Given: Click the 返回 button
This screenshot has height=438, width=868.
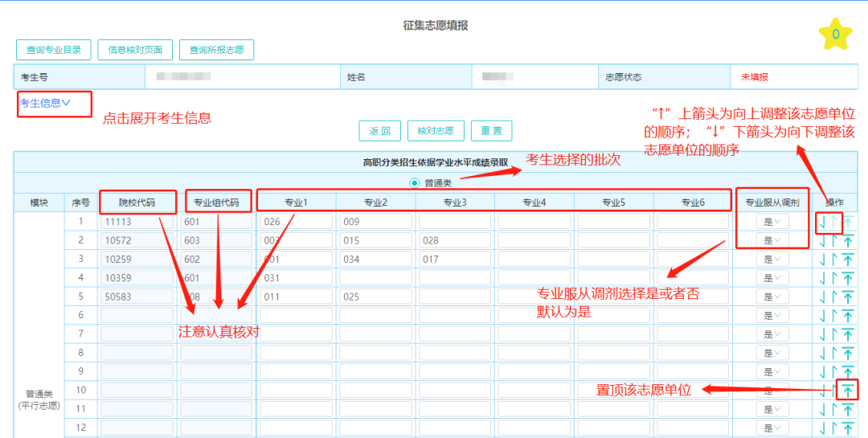Looking at the screenshot, I should pos(379,131).
